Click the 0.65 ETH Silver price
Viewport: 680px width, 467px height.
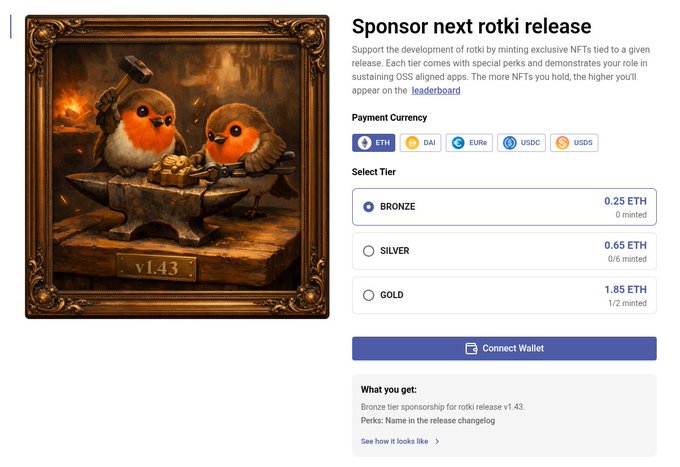point(625,245)
